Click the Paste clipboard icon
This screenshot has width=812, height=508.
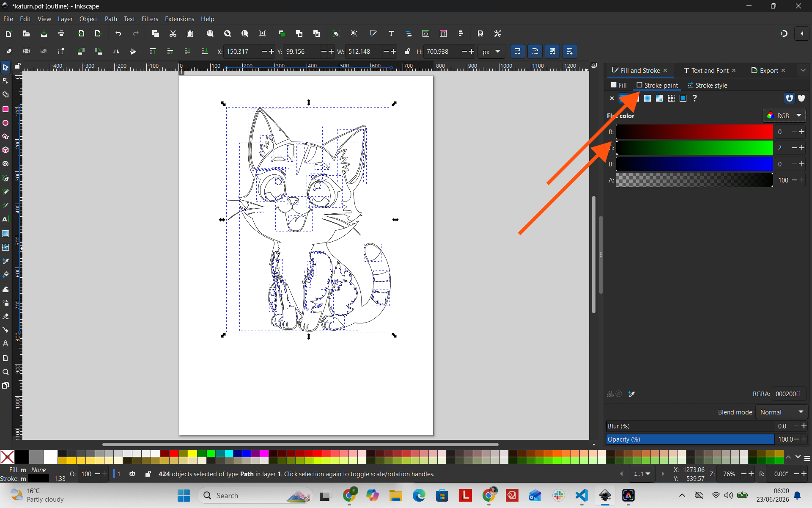(x=190, y=33)
